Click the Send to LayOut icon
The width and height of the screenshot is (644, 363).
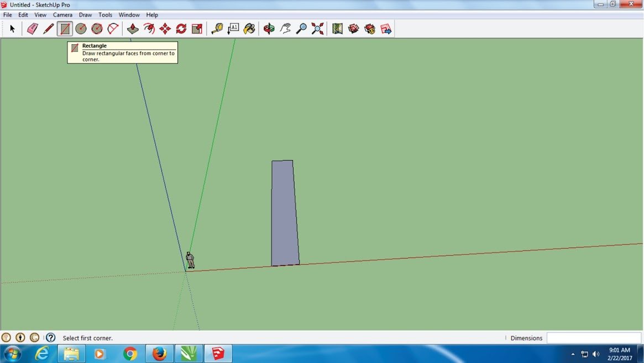point(386,29)
